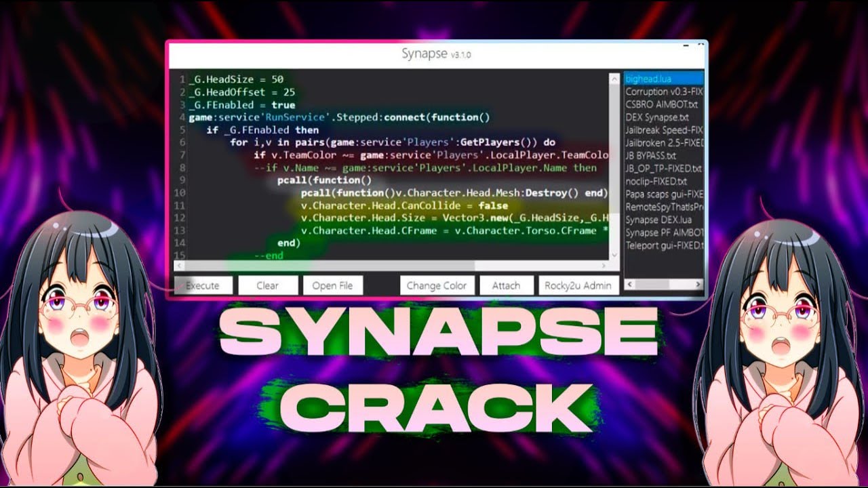
Task: Choose CSBRO AIMBOT.txt from the list
Action: tap(664, 104)
